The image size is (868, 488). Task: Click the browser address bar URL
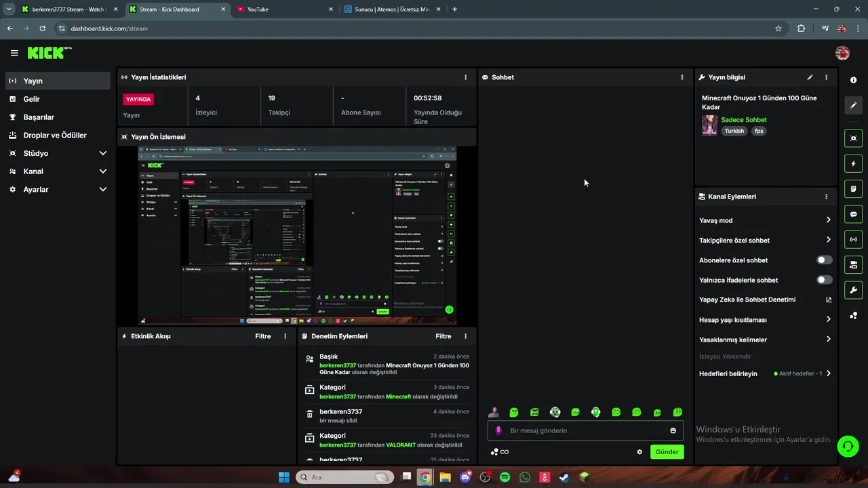pyautogui.click(x=109, y=28)
